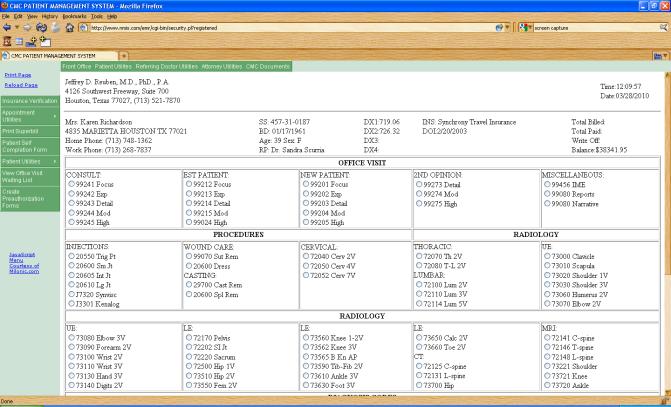The height and width of the screenshot is (407, 671).
Task: Click the Google search engine icon
Action: pos(524,27)
